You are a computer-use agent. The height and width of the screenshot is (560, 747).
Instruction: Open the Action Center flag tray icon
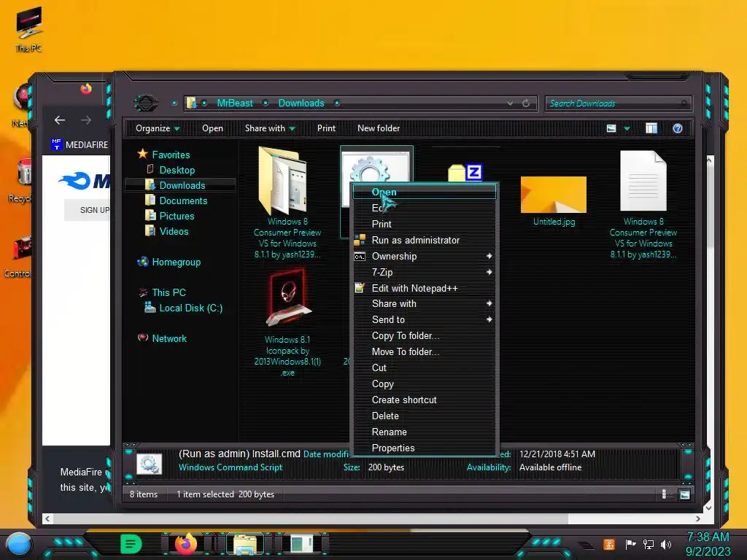pyautogui.click(x=630, y=544)
